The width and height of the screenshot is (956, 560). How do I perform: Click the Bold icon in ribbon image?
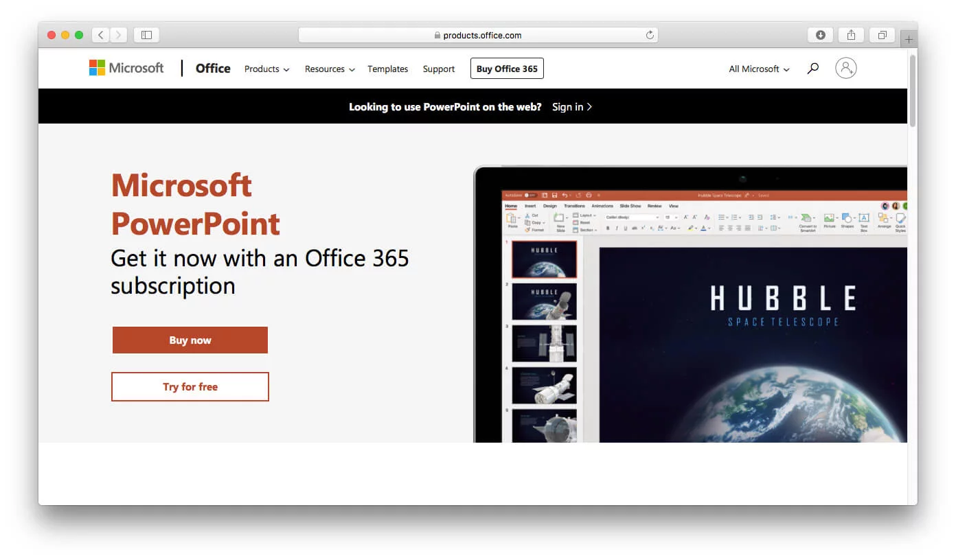(608, 228)
